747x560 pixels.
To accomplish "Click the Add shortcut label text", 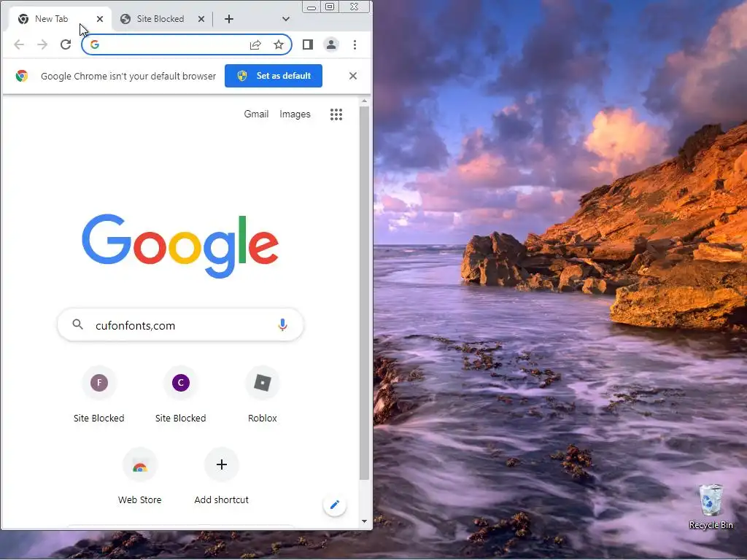I will (x=222, y=500).
